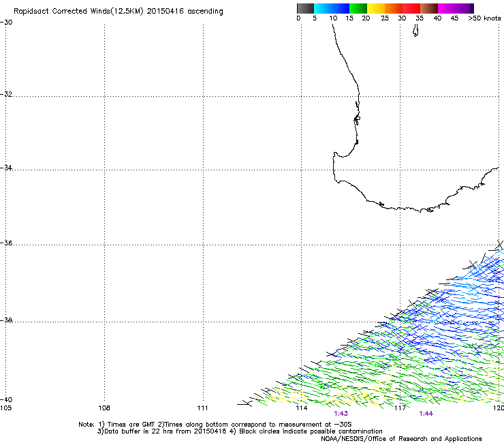Click the '>50 knots' legend label
Screen dimensions: 504x443
484,18
